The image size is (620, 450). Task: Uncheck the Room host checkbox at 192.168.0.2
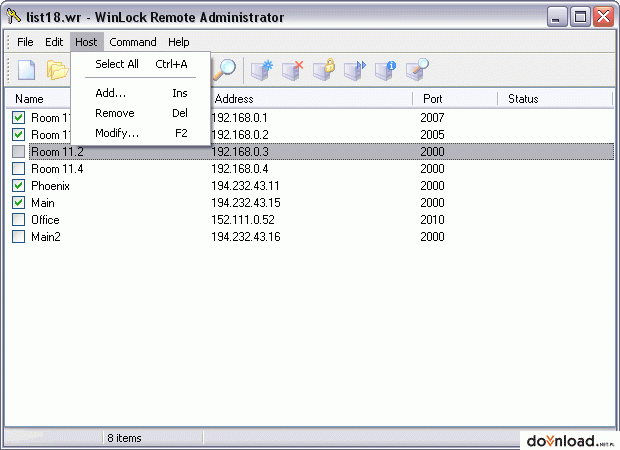18,134
